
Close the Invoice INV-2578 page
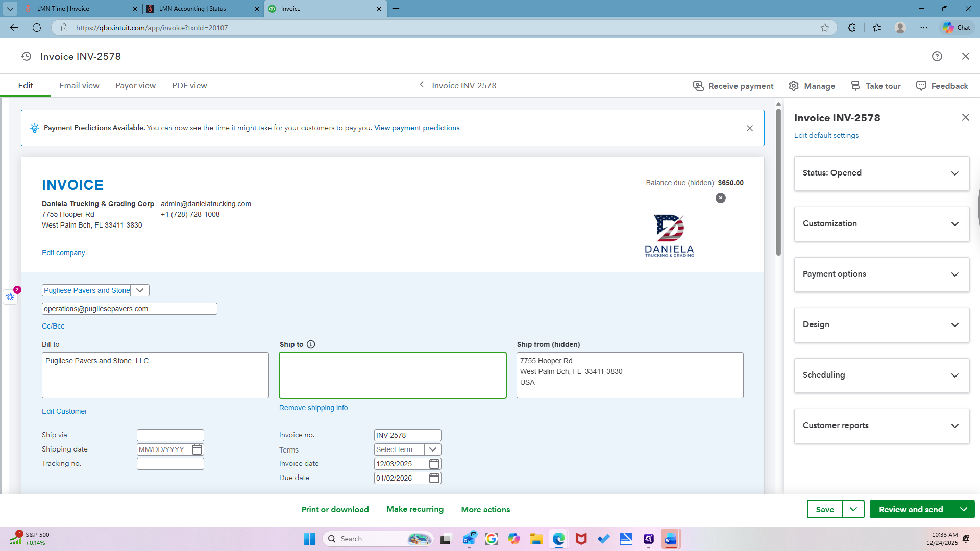965,56
